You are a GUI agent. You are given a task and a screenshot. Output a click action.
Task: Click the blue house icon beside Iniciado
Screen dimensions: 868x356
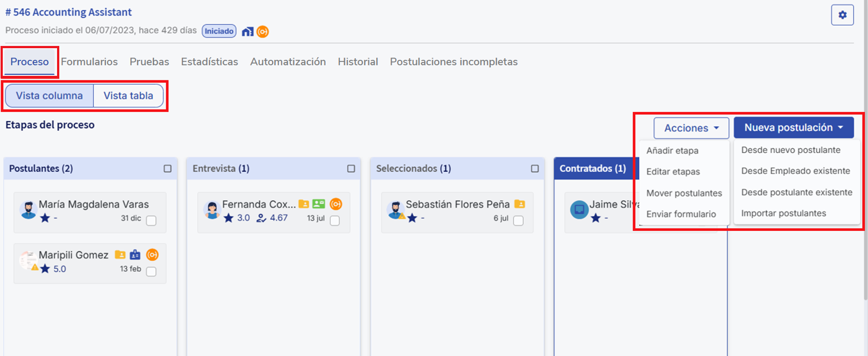pos(248,32)
